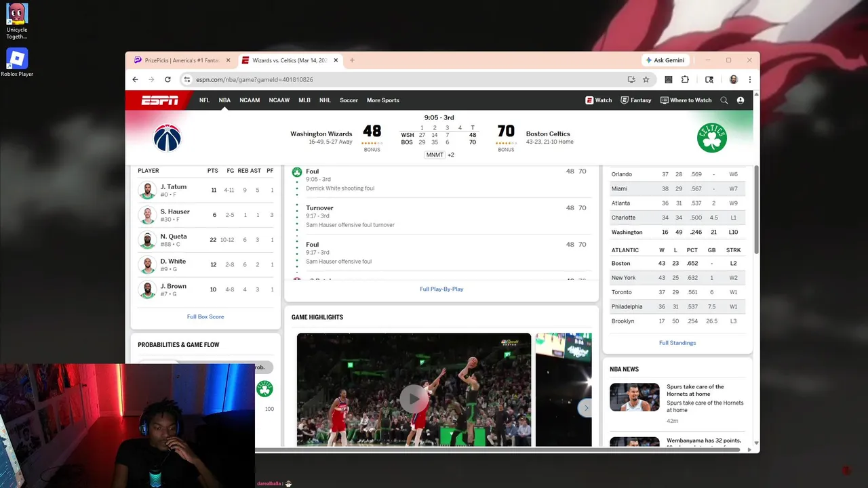This screenshot has width=868, height=488.
Task: Click the J. Brown player name
Action: (174, 287)
